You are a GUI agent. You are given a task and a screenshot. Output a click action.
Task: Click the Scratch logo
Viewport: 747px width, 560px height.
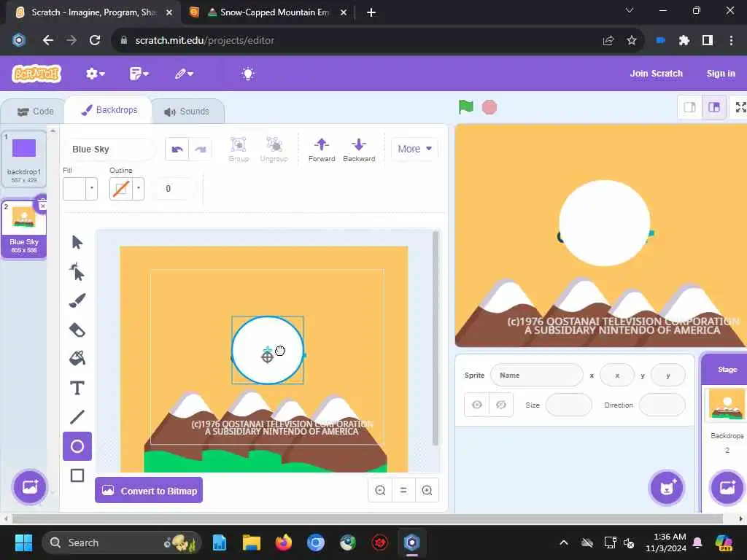[36, 74]
